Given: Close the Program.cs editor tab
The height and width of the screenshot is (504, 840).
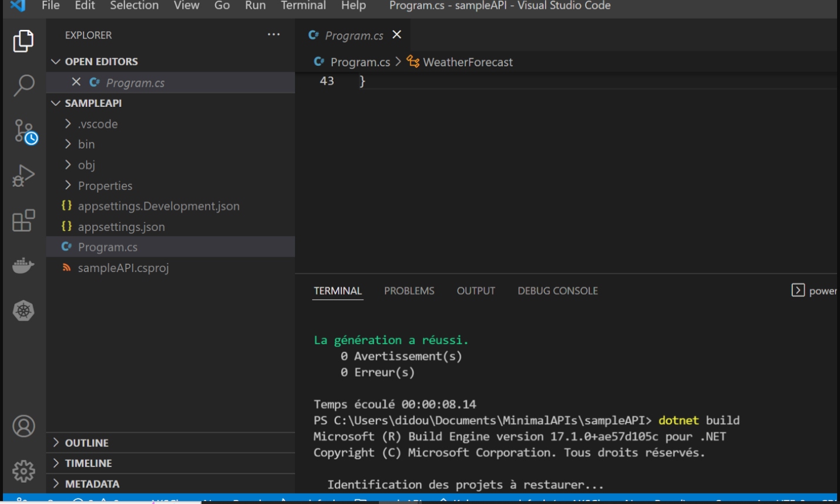Looking at the screenshot, I should point(397,35).
